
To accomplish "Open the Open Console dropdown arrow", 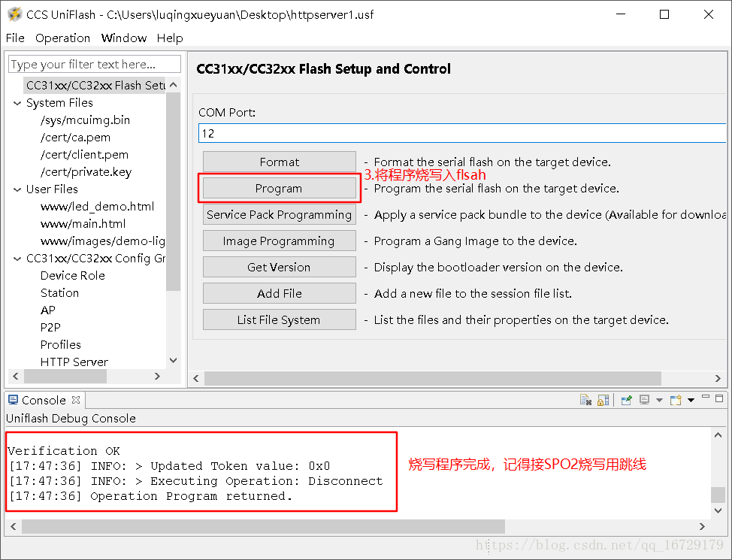I will click(691, 400).
